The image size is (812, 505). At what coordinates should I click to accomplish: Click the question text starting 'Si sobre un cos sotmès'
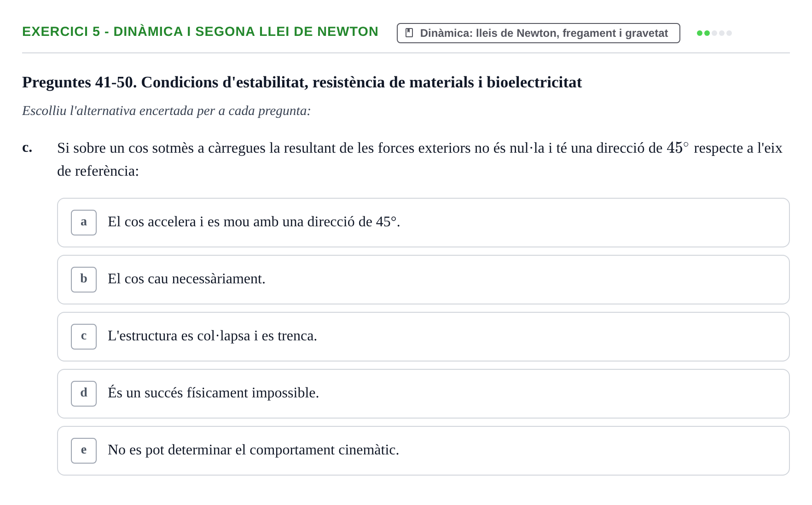pos(419,159)
